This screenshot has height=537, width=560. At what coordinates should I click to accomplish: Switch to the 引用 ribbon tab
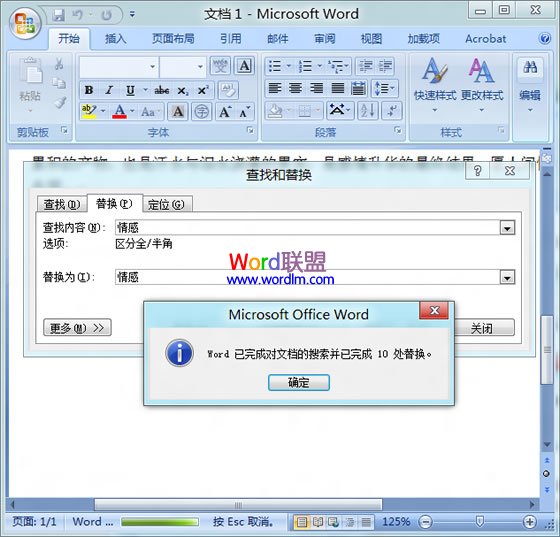pyautogui.click(x=230, y=39)
